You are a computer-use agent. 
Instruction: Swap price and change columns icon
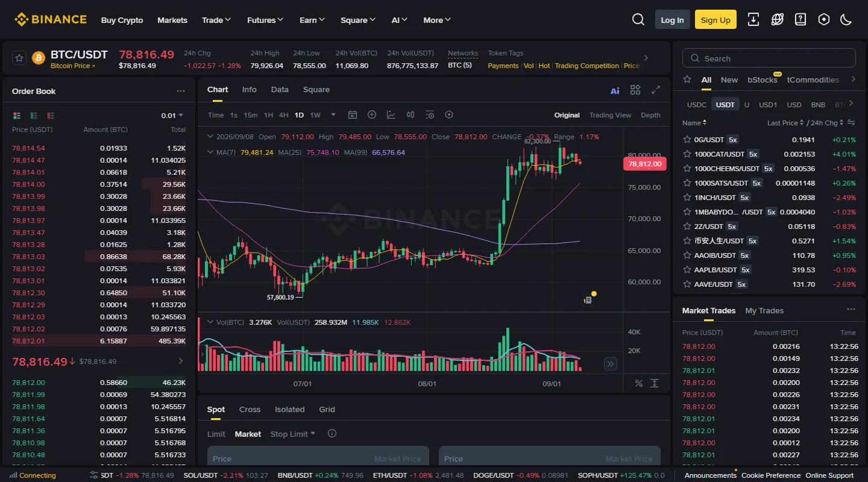(x=851, y=123)
